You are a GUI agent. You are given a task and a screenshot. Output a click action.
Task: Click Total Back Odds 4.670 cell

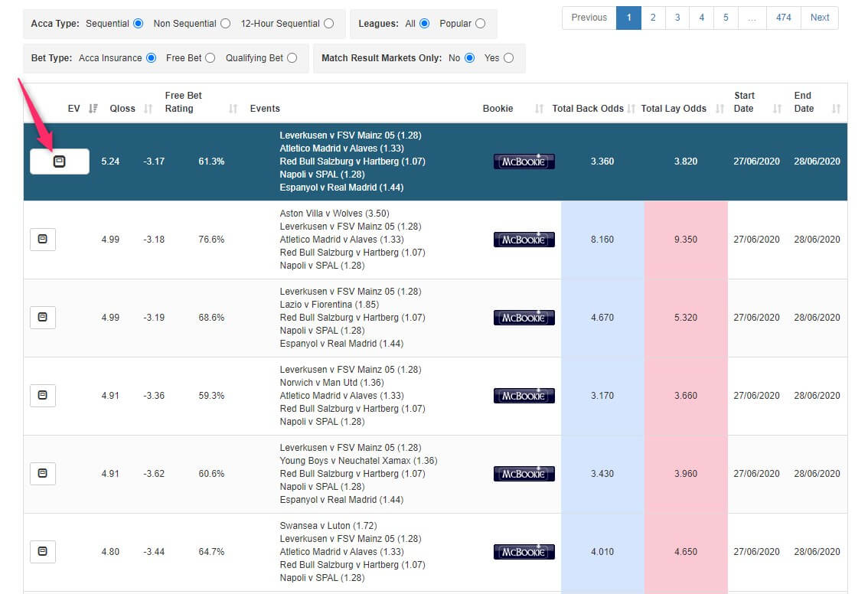[x=602, y=318]
